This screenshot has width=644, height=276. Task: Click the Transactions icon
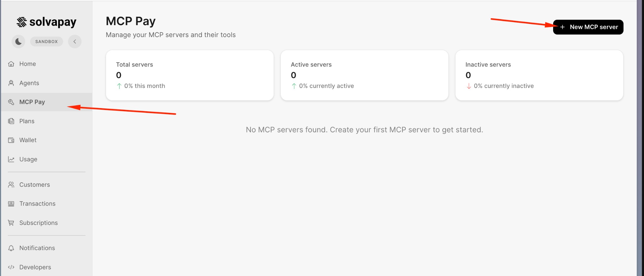point(11,204)
